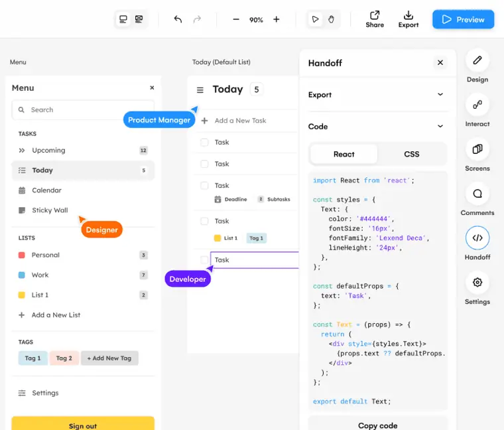Click the Deadline calendar icon
Image resolution: width=504 pixels, height=430 pixels.
point(218,199)
